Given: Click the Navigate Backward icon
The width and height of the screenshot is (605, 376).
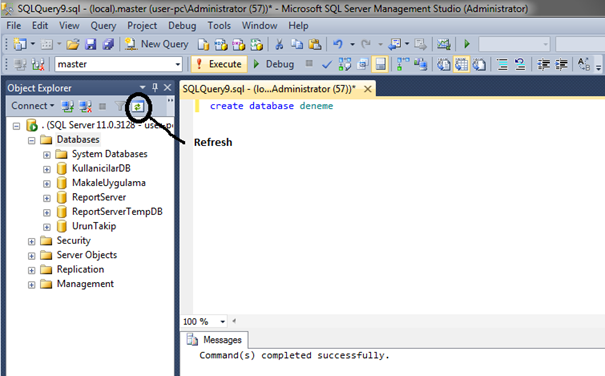Looking at the screenshot, I should [395, 44].
